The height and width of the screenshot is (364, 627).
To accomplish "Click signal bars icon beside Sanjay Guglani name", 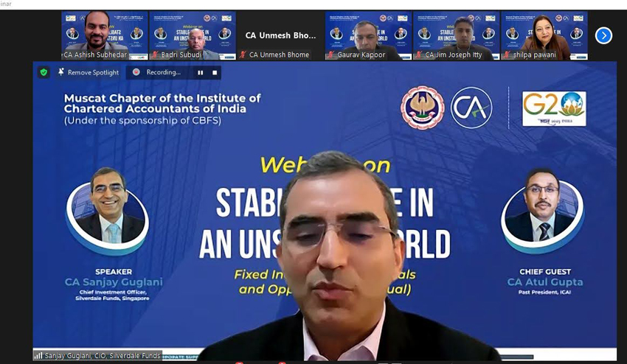I will tap(38, 355).
